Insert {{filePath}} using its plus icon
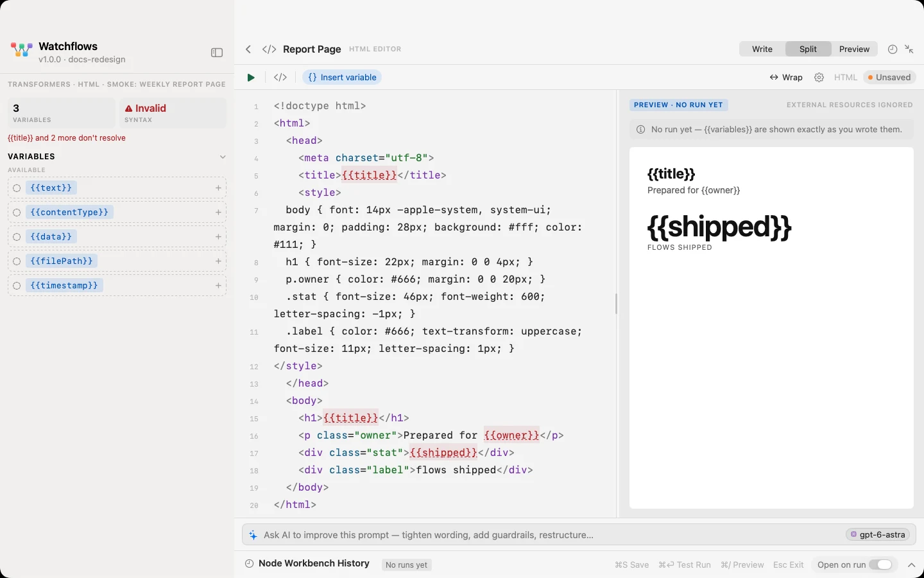Image resolution: width=924 pixels, height=578 pixels. (x=218, y=261)
